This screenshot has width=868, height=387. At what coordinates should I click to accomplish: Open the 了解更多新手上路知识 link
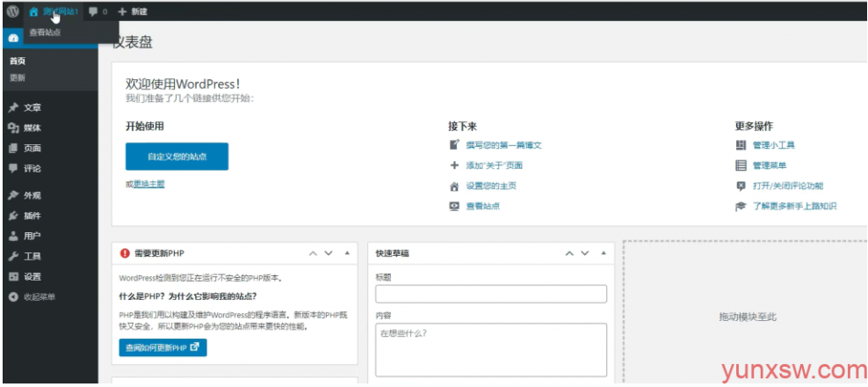click(795, 206)
